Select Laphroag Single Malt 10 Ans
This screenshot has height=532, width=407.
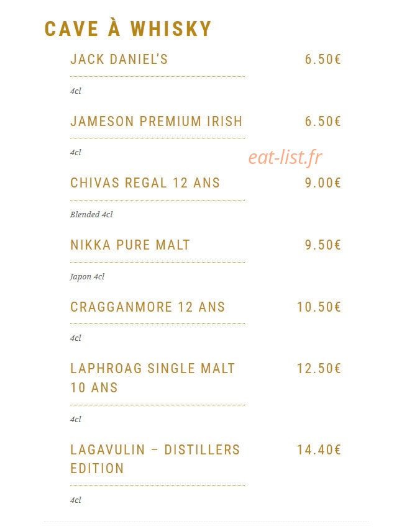point(152,378)
